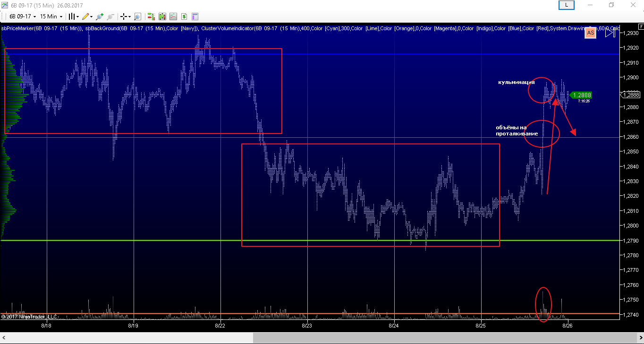
Task: Select the pencil drawing tools icon
Action: (85, 17)
